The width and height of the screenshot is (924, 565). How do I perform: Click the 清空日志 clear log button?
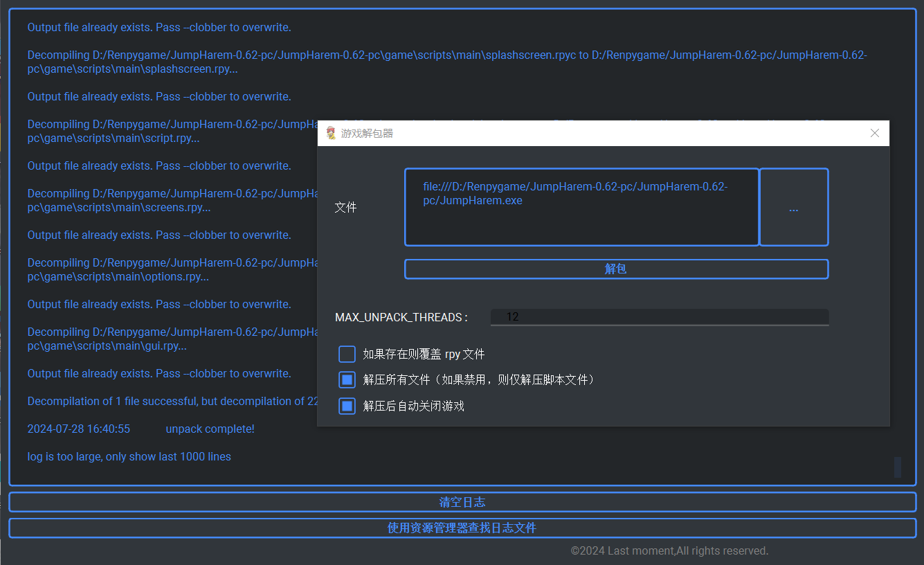(462, 502)
